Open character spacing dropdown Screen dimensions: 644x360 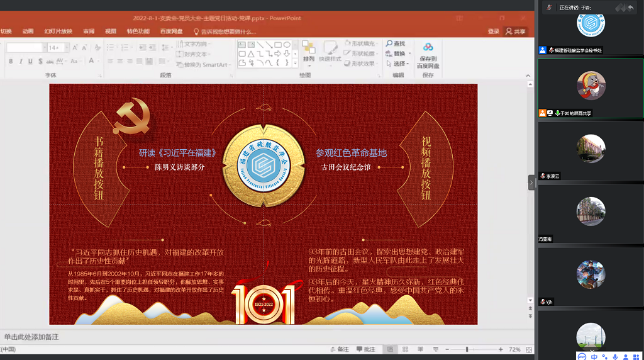click(x=60, y=61)
